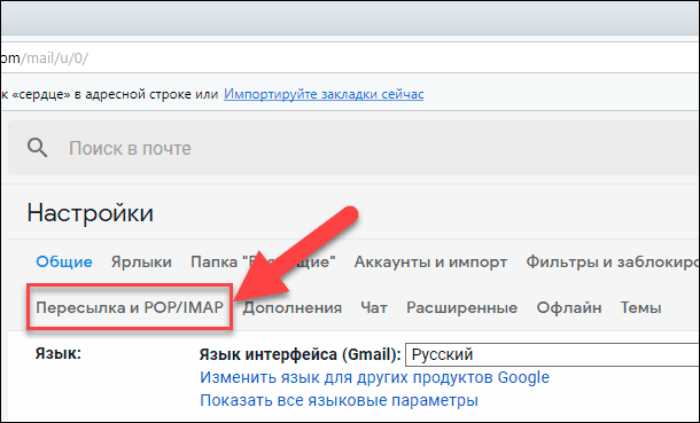This screenshot has width=700, height=423.
Task: Open the 'Офлайн' tab
Action: (569, 308)
